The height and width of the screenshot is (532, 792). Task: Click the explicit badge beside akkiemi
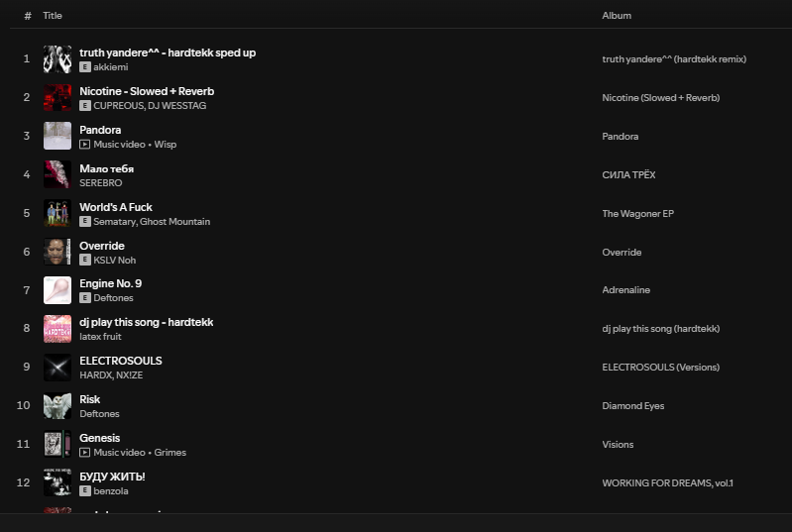point(85,67)
